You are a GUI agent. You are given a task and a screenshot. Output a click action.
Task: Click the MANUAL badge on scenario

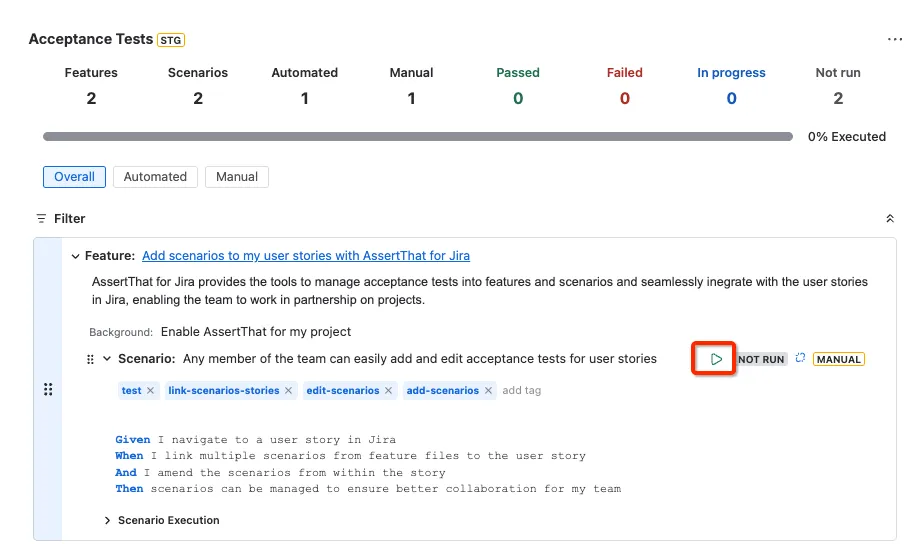tap(838, 359)
